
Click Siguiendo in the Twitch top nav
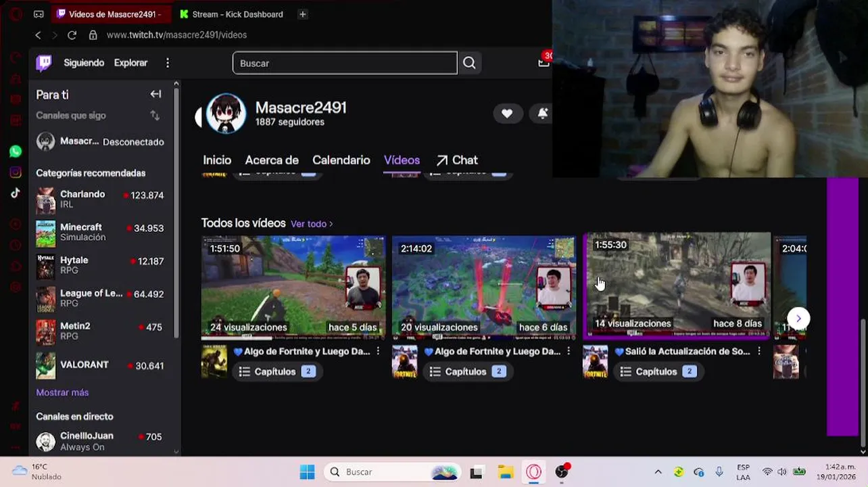84,63
